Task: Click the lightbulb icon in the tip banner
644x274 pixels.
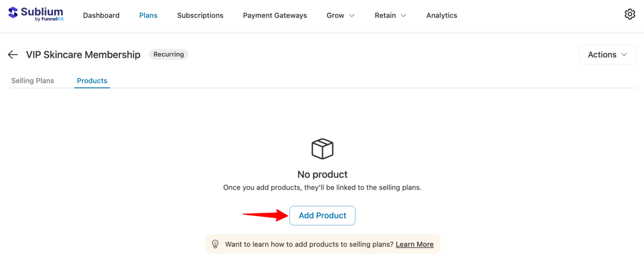Action: (215, 244)
